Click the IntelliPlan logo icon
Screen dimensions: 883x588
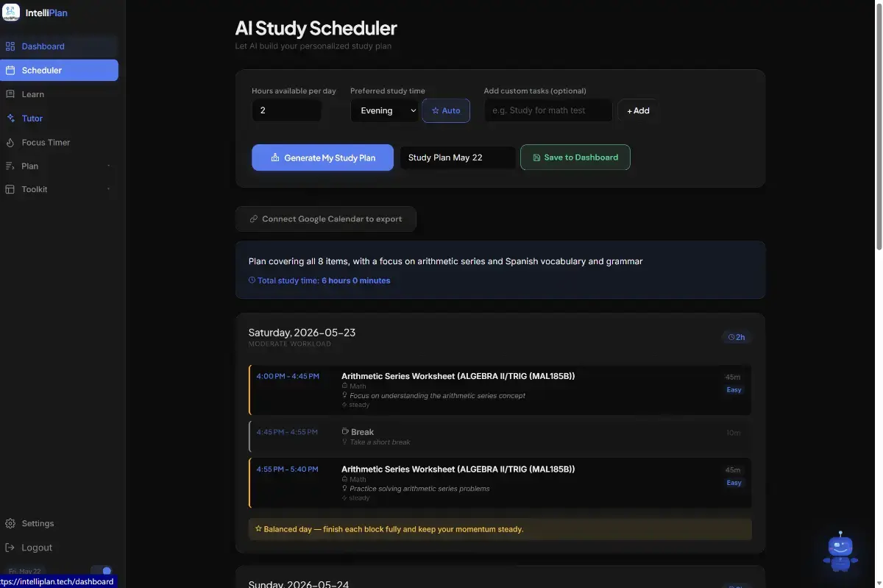coord(11,13)
